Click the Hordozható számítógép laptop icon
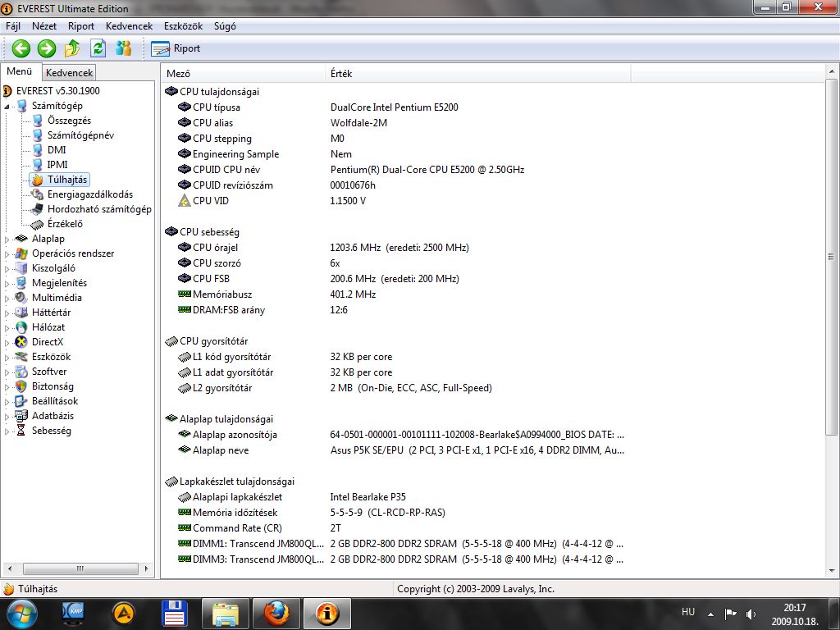 point(37,209)
